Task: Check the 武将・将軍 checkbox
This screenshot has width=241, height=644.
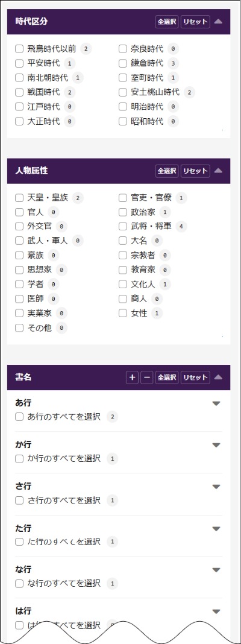Action: pyautogui.click(x=123, y=226)
